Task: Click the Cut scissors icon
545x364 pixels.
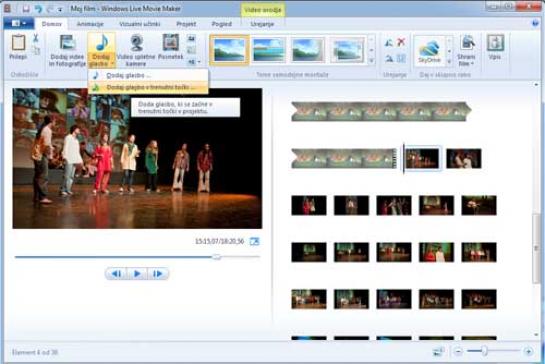Action: tap(36, 38)
